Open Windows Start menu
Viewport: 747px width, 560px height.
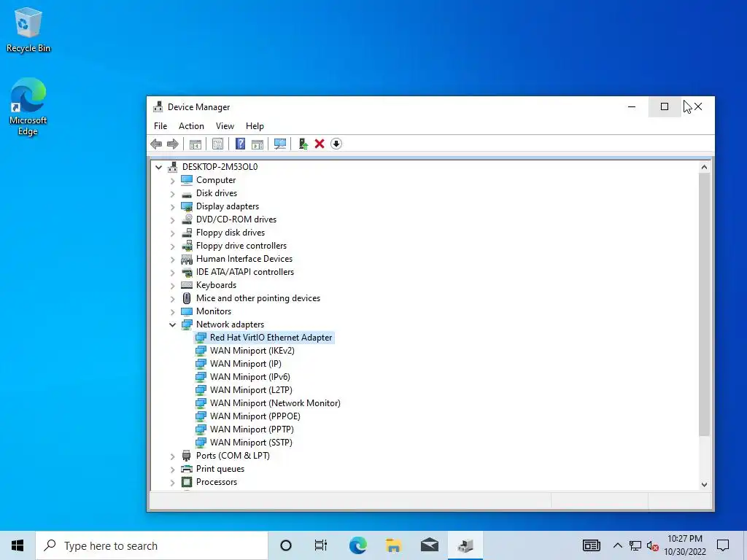pyautogui.click(x=18, y=545)
